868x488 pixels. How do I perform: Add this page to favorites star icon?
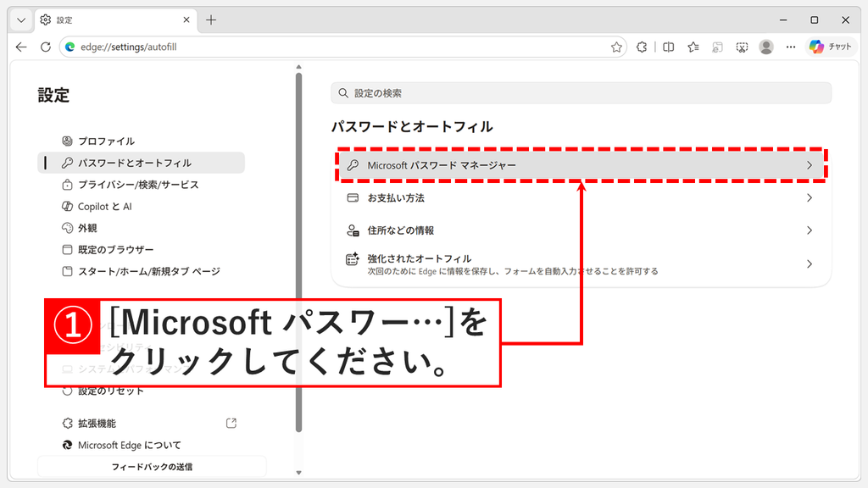[616, 47]
